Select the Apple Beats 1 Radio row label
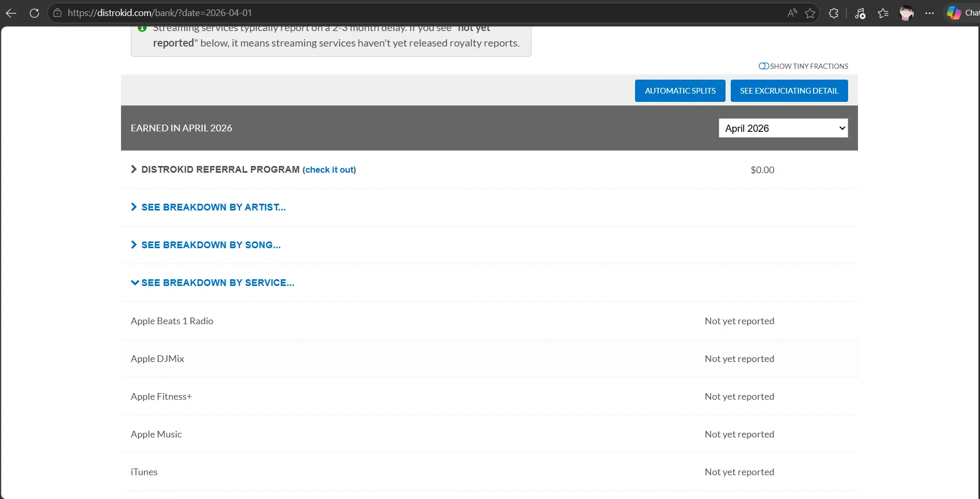 point(172,321)
